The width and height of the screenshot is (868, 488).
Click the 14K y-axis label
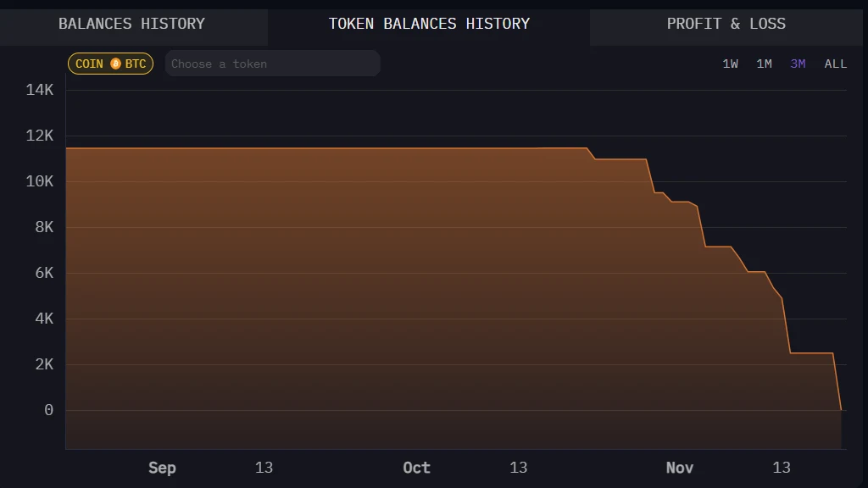click(40, 90)
